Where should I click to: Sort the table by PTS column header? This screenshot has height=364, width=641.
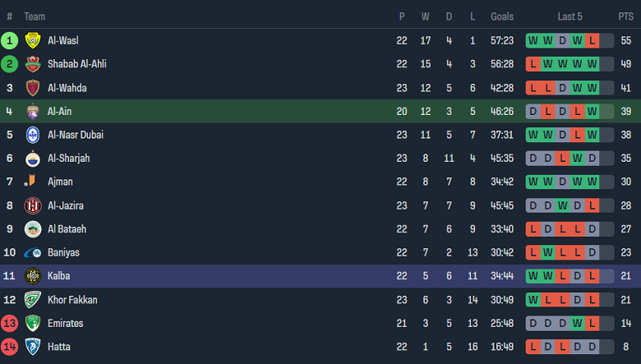[x=625, y=16]
